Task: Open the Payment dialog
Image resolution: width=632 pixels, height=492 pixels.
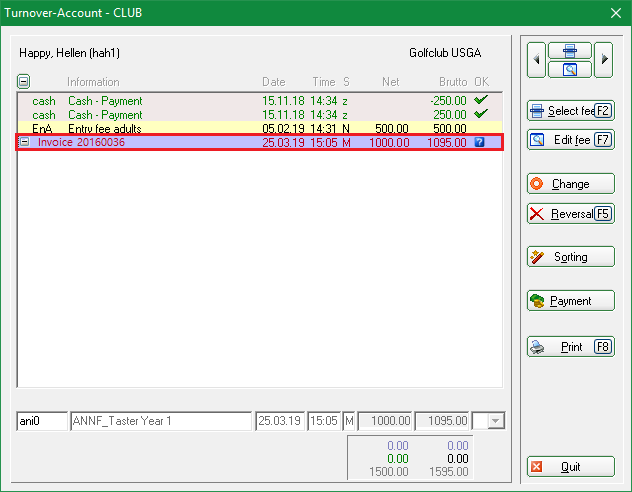Action: (x=571, y=301)
